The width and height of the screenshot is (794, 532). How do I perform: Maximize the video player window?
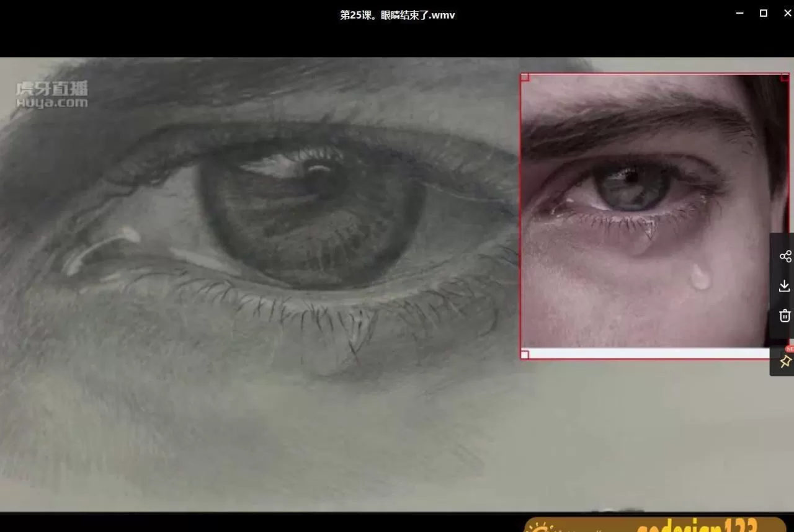pos(764,13)
